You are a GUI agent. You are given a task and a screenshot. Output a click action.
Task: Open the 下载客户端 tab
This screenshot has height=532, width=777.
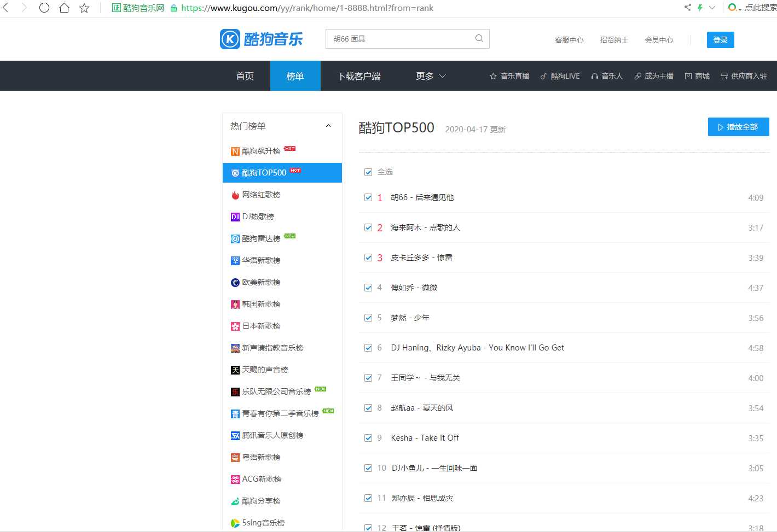(358, 76)
